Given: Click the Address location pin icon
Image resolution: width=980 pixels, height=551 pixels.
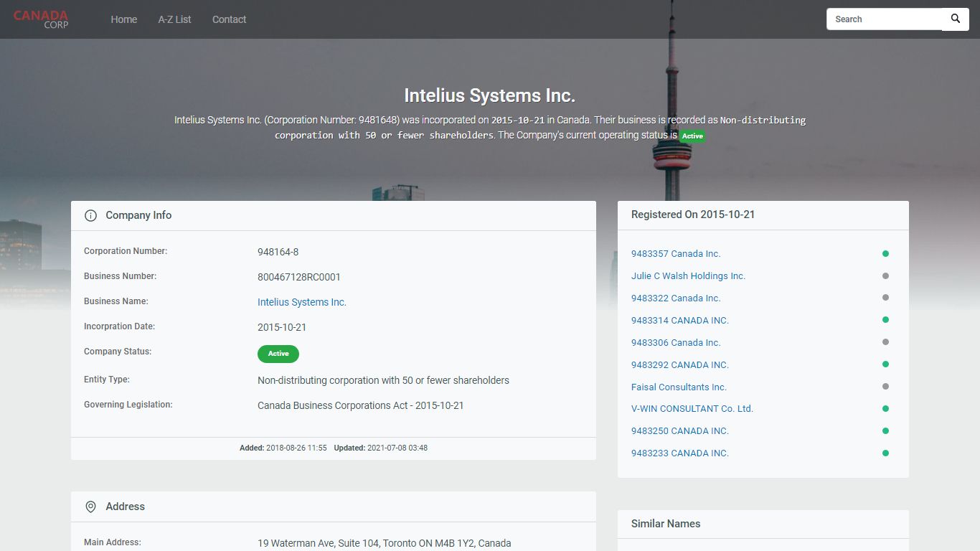Looking at the screenshot, I should tap(90, 507).
